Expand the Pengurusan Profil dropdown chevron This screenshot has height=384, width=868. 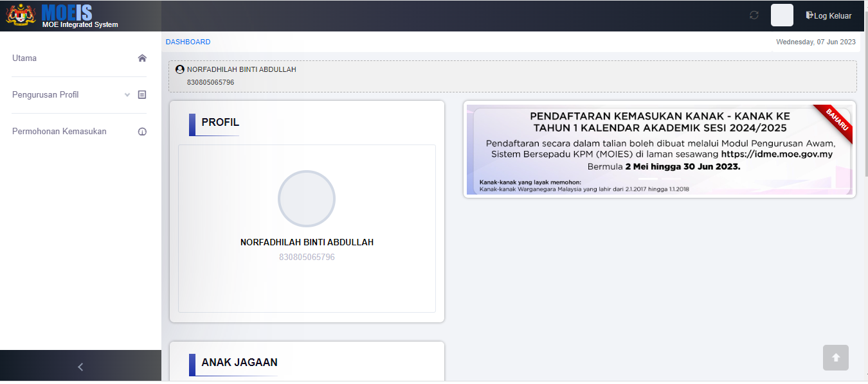point(127,95)
